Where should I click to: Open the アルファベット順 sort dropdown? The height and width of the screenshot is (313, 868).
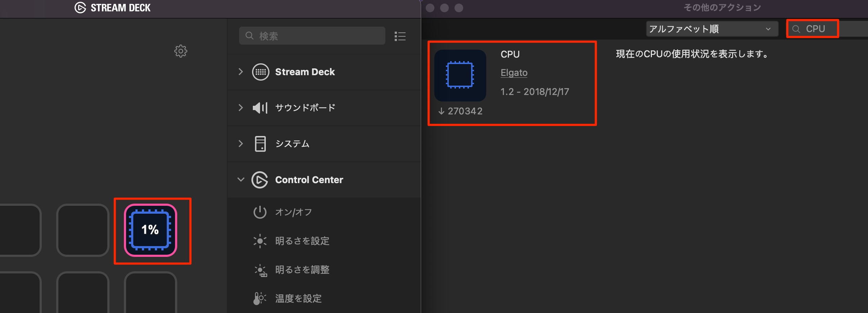click(712, 29)
